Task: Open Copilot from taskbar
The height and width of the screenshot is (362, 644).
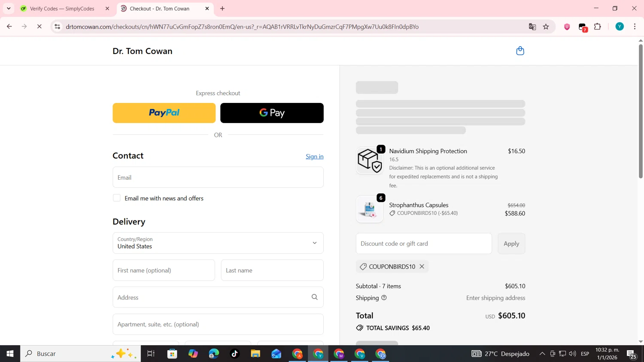Action: pos(193,353)
